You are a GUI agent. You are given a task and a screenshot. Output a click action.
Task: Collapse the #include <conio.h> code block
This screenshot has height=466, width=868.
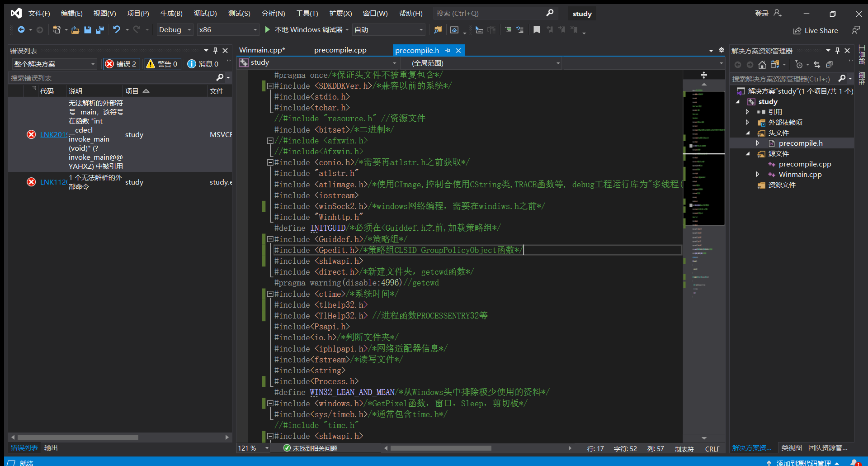pyautogui.click(x=270, y=162)
